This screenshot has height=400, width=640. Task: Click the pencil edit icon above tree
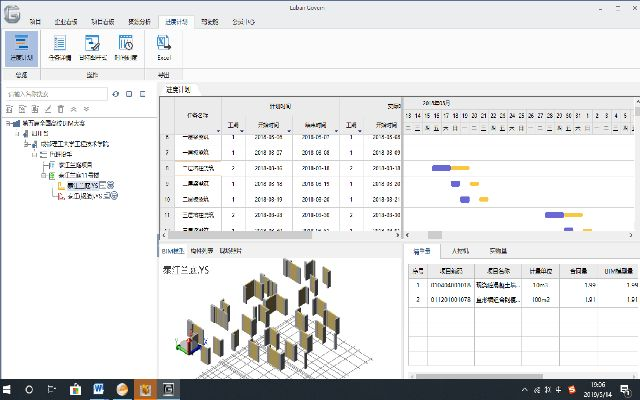47,108
